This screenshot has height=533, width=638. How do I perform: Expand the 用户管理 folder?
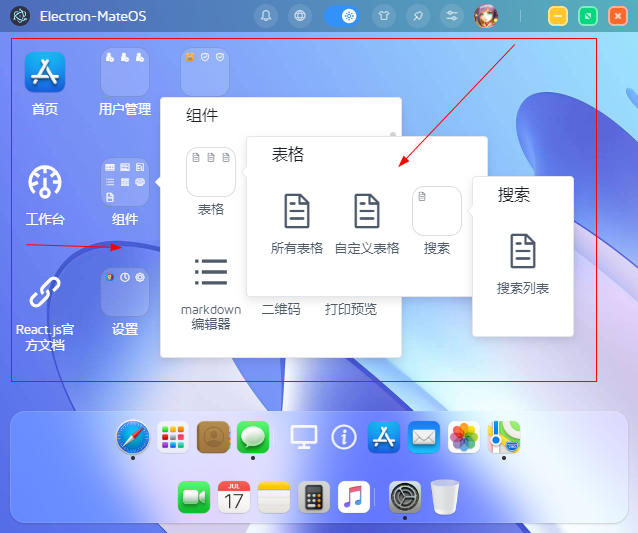125,72
